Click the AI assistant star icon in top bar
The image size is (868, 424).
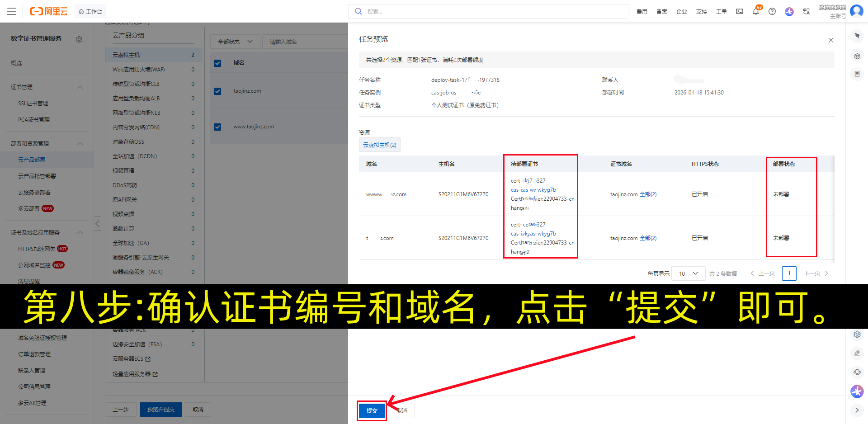[789, 11]
